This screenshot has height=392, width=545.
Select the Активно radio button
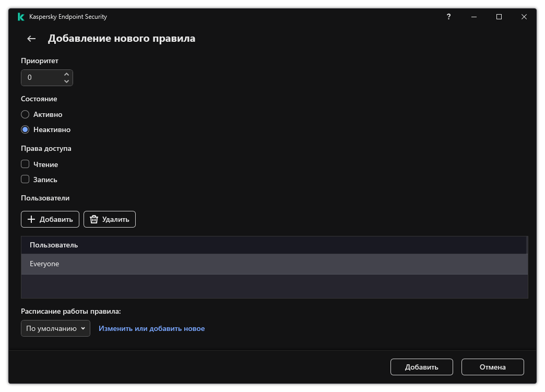pyautogui.click(x=25, y=114)
